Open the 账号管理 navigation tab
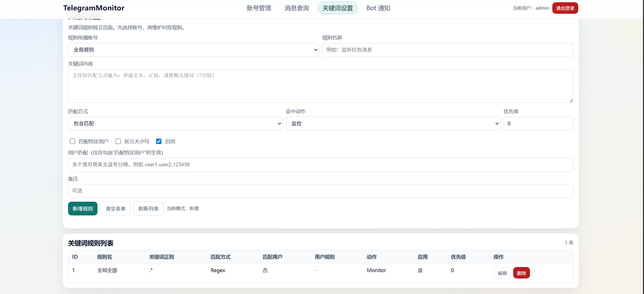This screenshot has height=294, width=644. [x=259, y=8]
